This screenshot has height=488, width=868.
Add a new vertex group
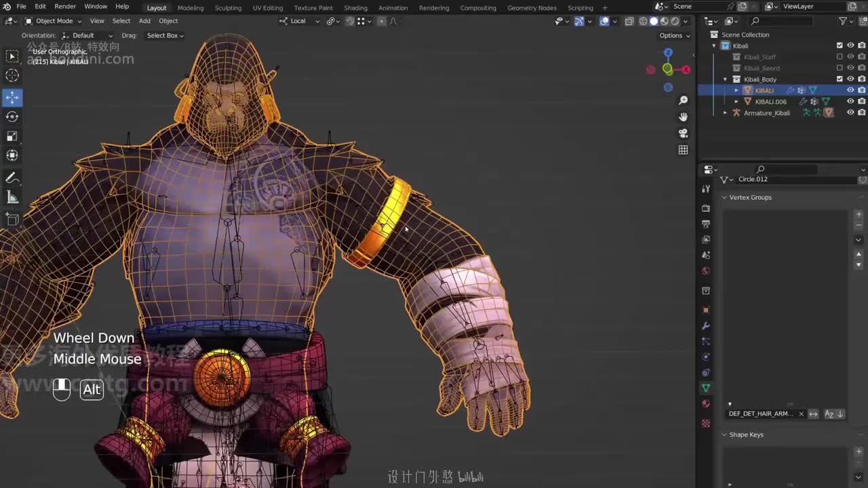coord(859,214)
